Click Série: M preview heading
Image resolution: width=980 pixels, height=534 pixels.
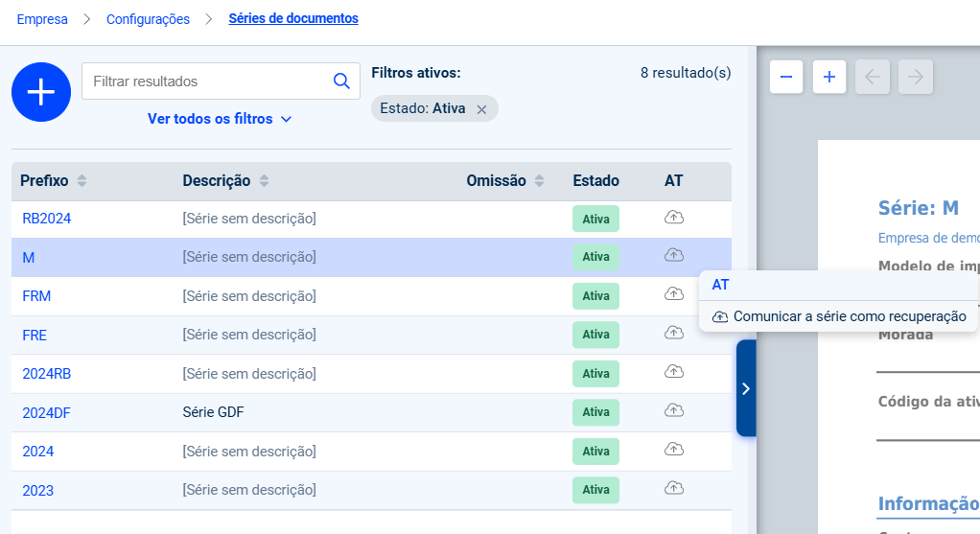[918, 207]
